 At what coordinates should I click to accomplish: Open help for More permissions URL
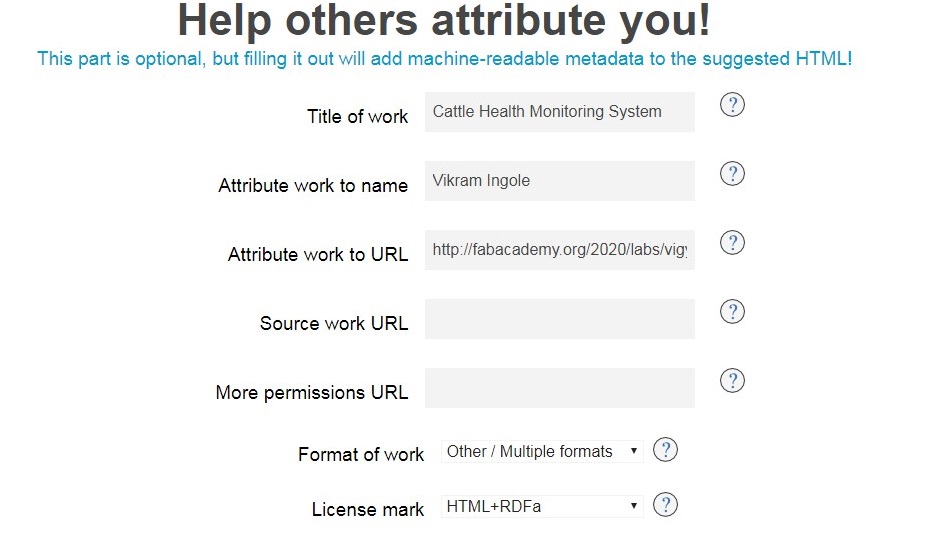(732, 381)
